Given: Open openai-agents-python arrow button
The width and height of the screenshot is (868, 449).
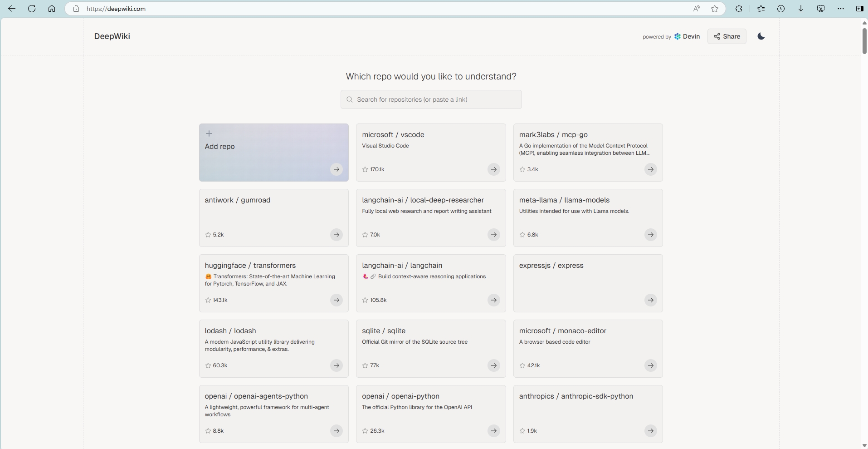Looking at the screenshot, I should coord(336,431).
